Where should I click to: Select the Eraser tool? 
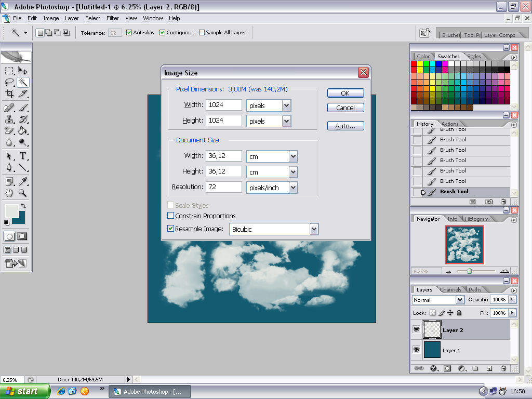click(x=9, y=130)
